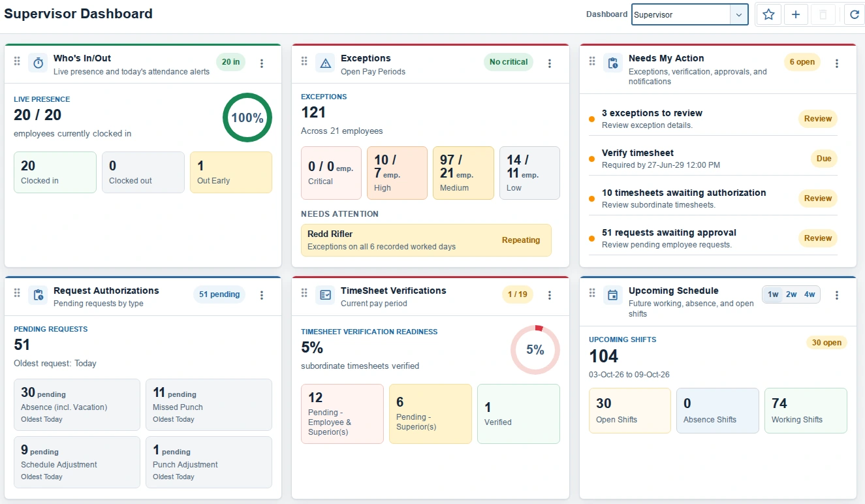The image size is (865, 504).
Task: Click the Exceptions warning triangle icon
Action: [x=325, y=63]
